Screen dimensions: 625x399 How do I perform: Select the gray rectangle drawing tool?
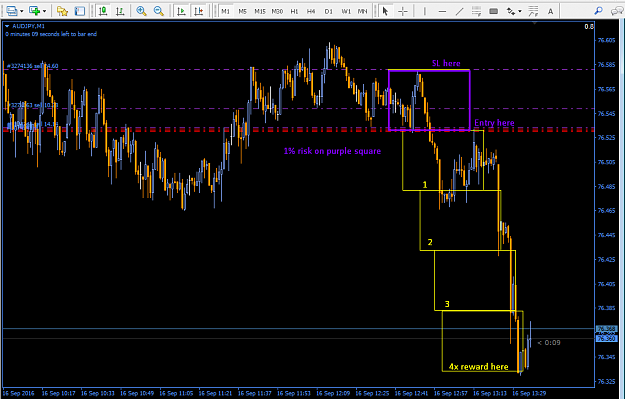tap(493, 11)
